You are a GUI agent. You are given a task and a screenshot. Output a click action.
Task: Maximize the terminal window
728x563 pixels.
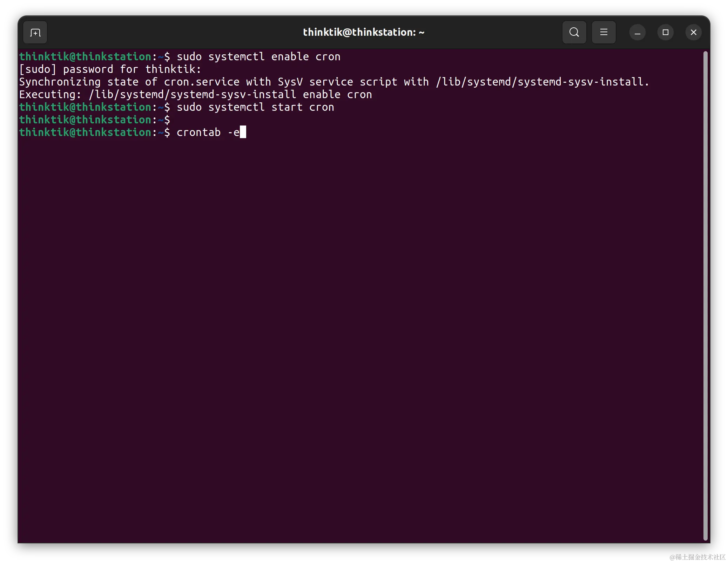coord(665,32)
